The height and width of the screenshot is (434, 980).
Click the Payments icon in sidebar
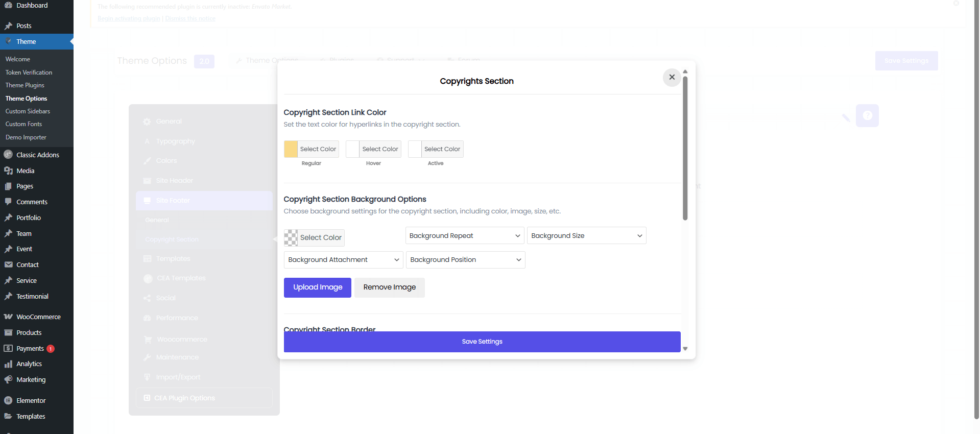click(8, 348)
